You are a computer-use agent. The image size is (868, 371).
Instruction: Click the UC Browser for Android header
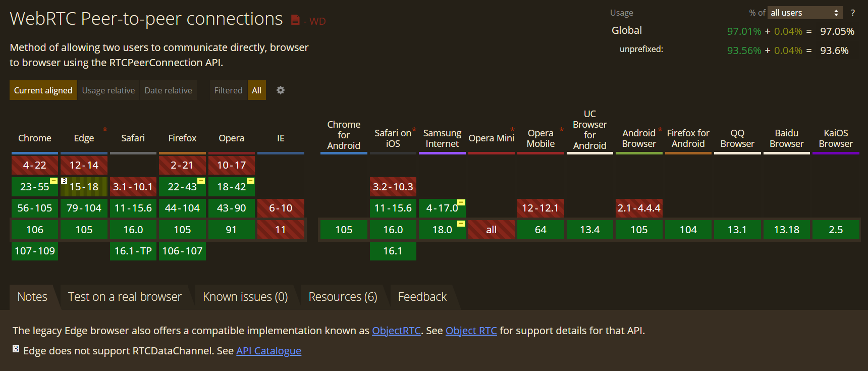(589, 130)
